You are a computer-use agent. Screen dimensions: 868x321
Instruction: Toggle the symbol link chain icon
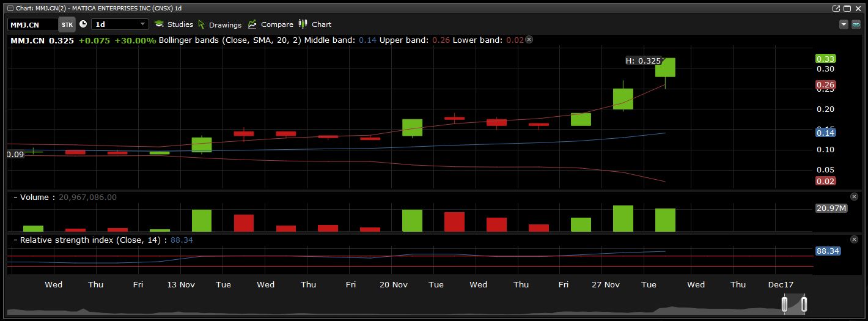[x=856, y=24]
